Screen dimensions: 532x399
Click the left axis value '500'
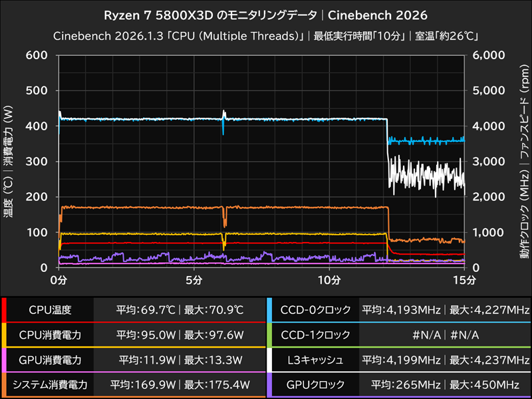click(x=37, y=90)
